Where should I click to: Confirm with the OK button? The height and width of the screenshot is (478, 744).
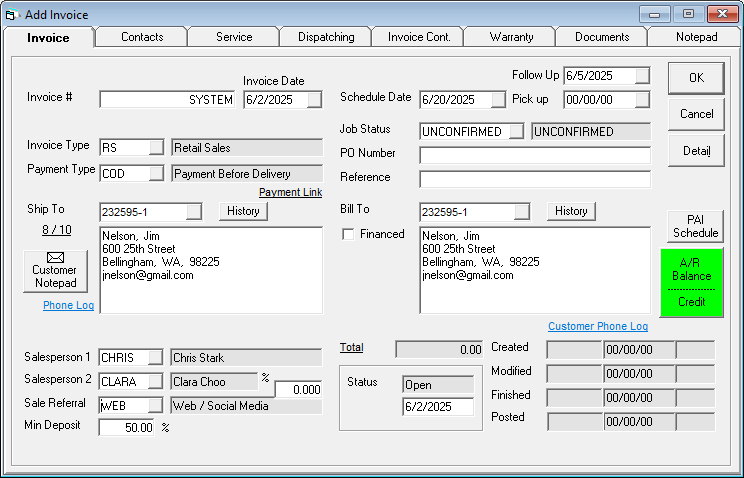point(696,78)
